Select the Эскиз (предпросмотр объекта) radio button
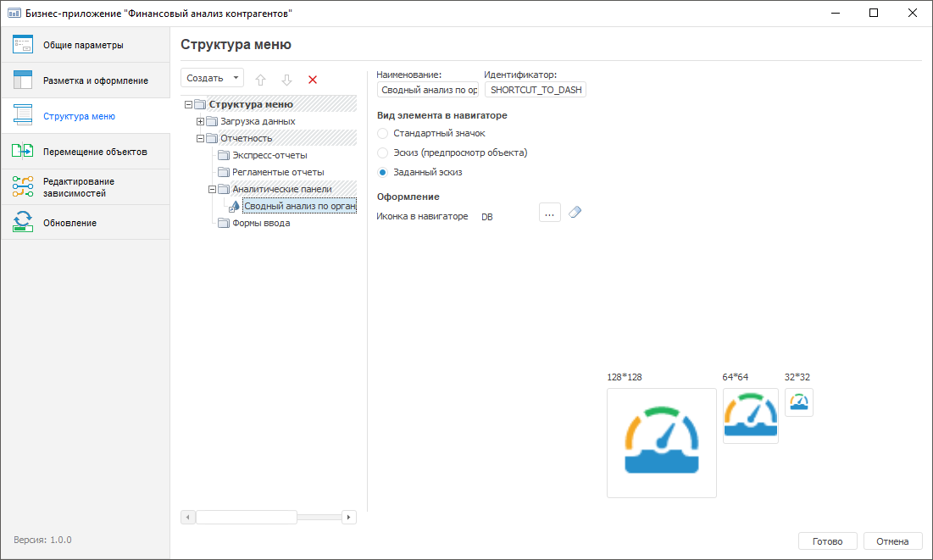933x560 pixels. [382, 153]
